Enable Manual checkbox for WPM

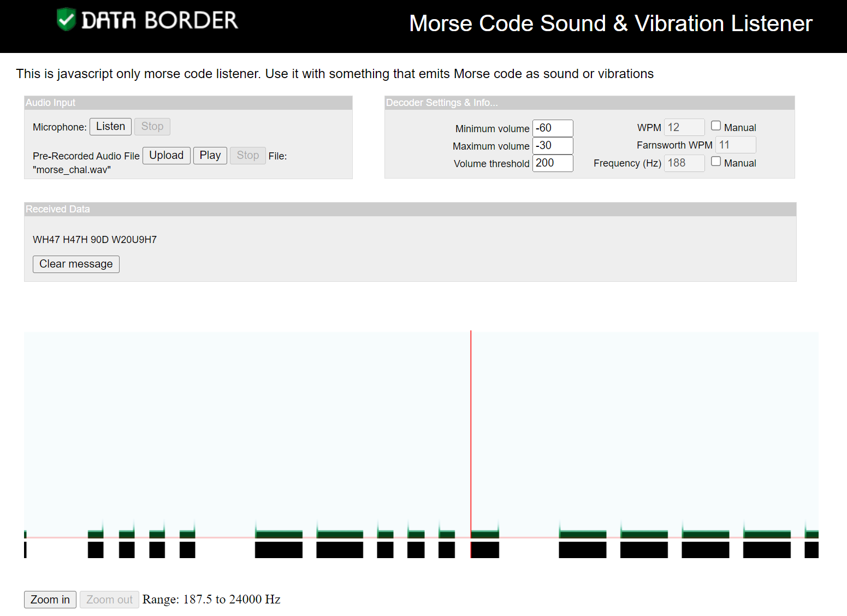click(715, 126)
